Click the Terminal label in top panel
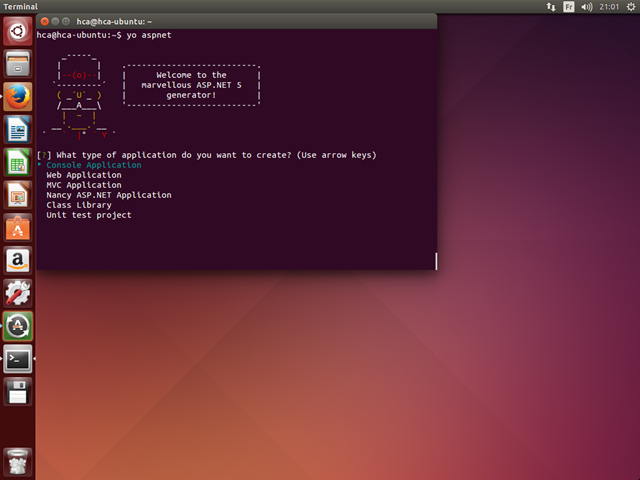 tap(20, 7)
